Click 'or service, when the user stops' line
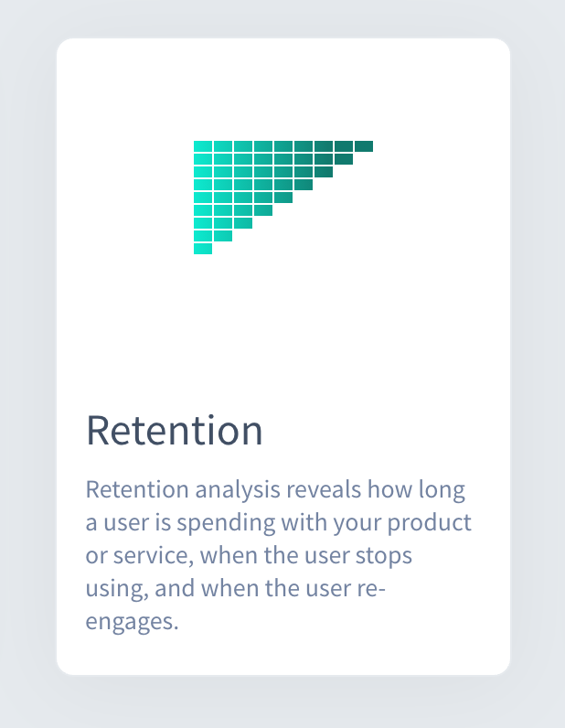 249,555
